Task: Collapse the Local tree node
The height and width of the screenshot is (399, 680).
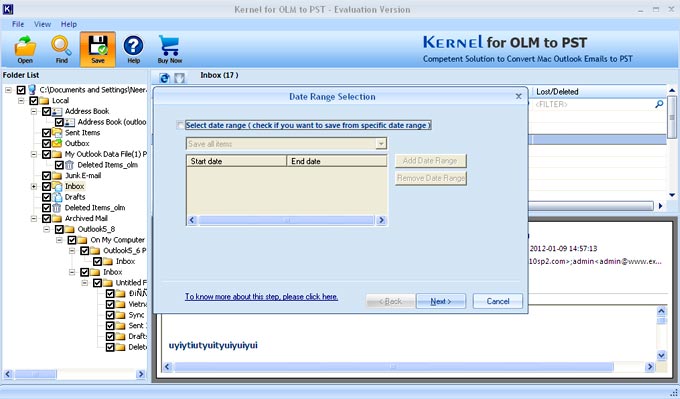Action: point(21,101)
